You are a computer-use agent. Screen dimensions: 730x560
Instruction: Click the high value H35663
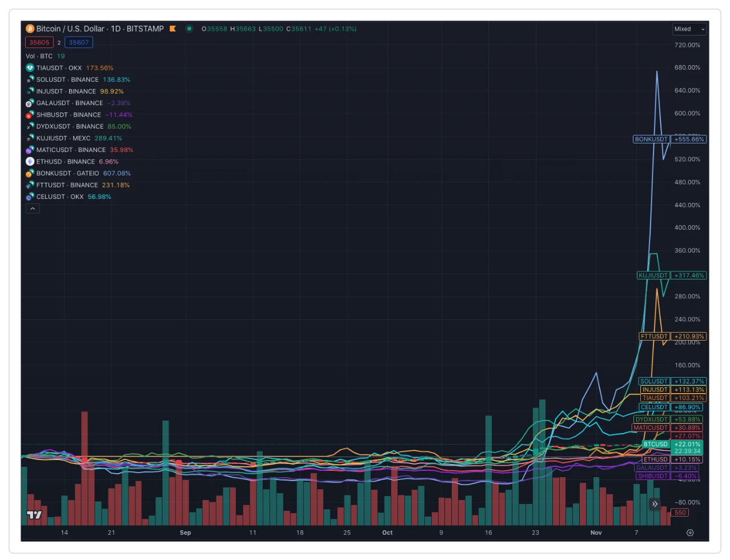click(x=243, y=29)
